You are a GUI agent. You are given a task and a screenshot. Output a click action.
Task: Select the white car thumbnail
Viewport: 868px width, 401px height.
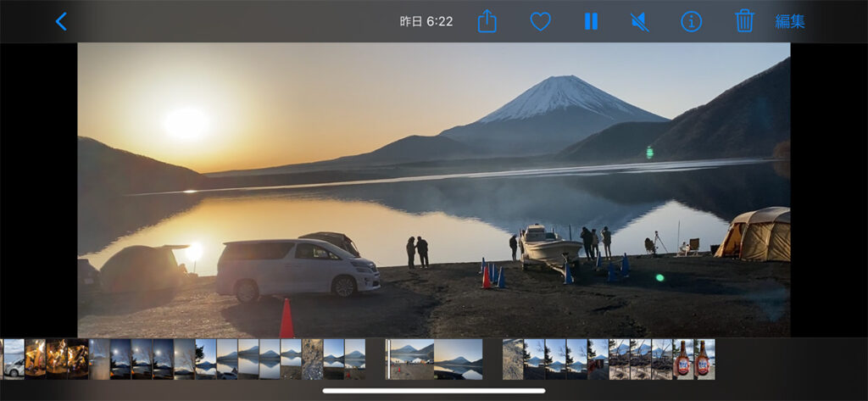coord(14,359)
